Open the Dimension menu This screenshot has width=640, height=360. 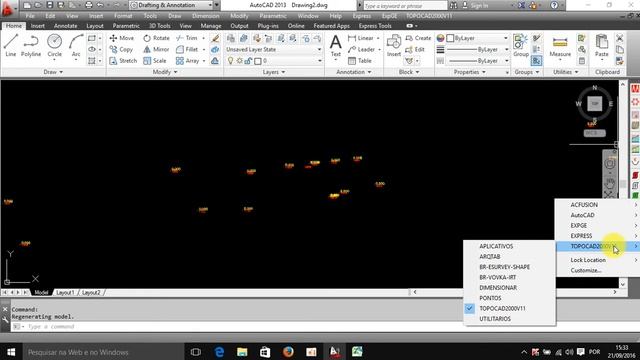coord(205,16)
